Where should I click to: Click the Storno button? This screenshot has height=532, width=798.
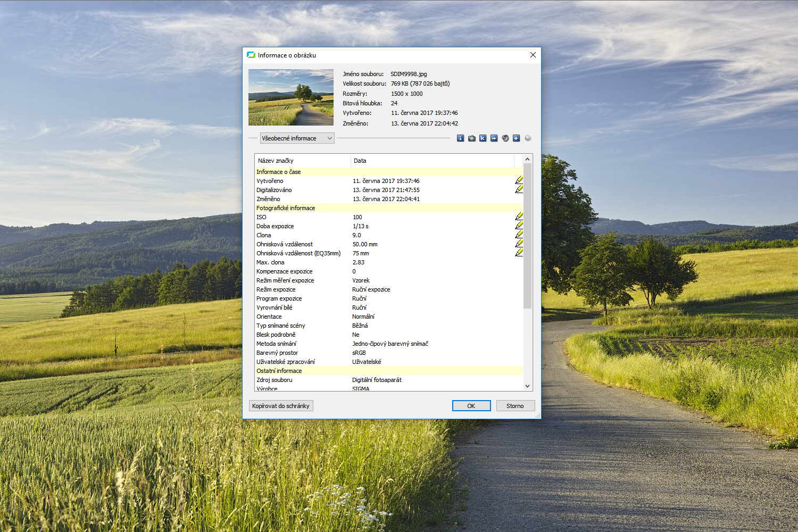pyautogui.click(x=514, y=406)
